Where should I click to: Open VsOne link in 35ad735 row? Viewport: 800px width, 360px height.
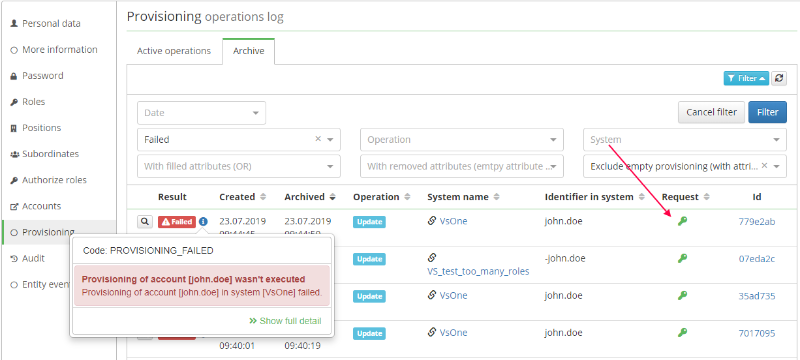(x=454, y=295)
